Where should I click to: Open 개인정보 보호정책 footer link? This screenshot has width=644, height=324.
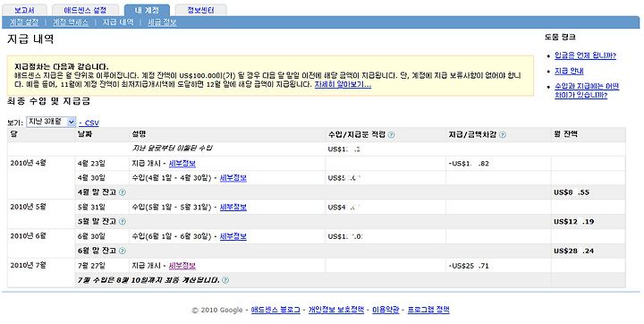click(336, 310)
